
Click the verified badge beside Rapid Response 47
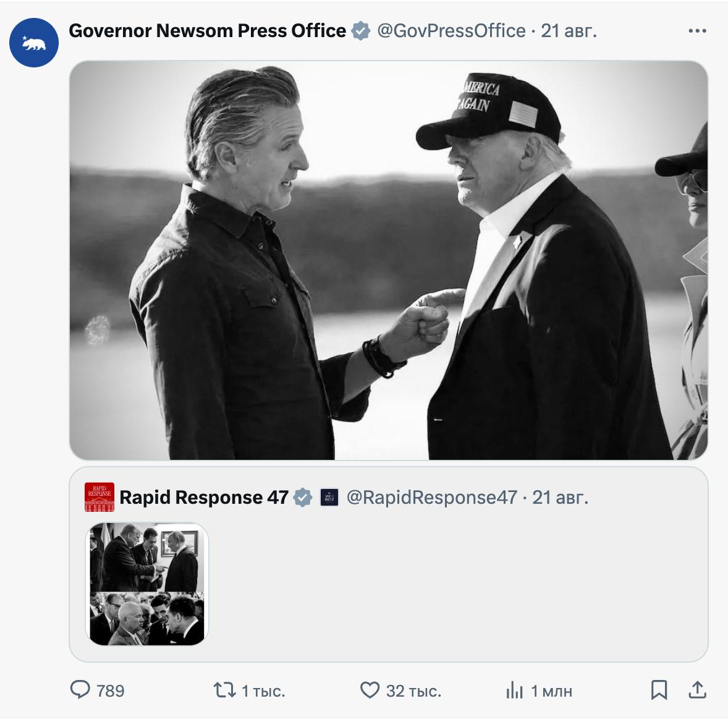pyautogui.click(x=303, y=498)
